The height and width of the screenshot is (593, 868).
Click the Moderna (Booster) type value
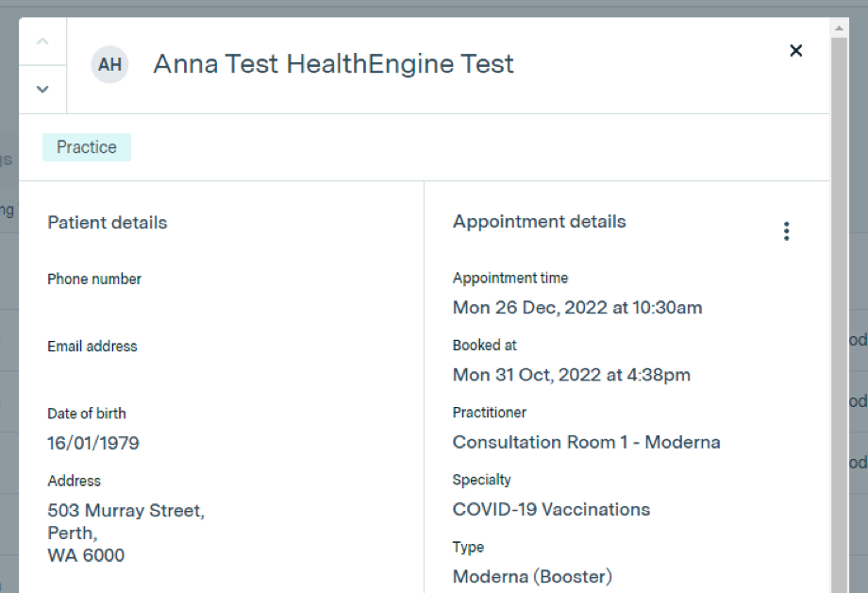[x=532, y=576]
